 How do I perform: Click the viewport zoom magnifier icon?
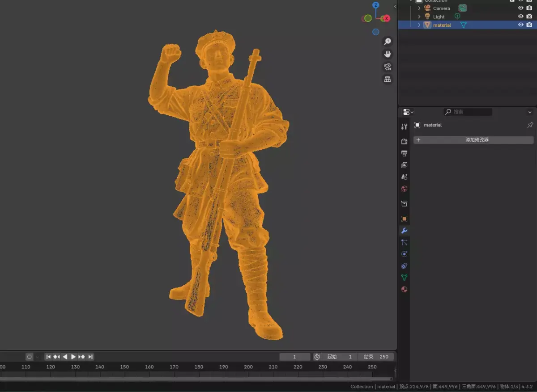(388, 42)
